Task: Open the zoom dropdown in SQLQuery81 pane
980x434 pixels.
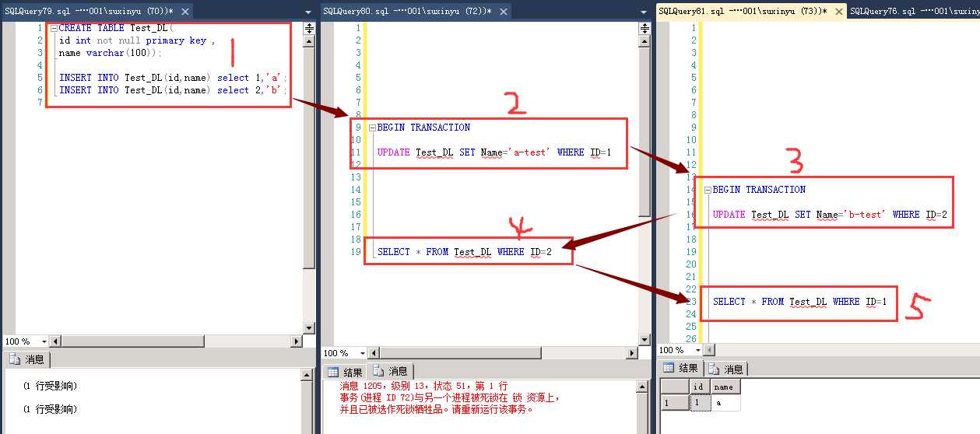Action: pyautogui.click(x=697, y=351)
